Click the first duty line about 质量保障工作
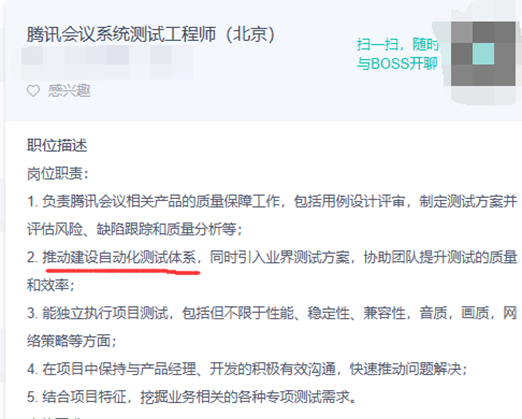This screenshot has width=522, height=419. (272, 201)
